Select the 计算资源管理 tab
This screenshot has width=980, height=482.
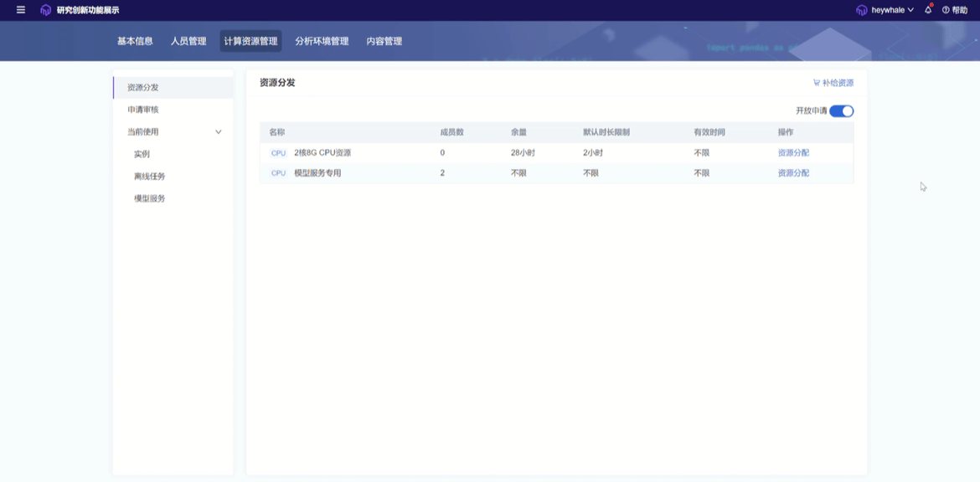[x=250, y=41]
